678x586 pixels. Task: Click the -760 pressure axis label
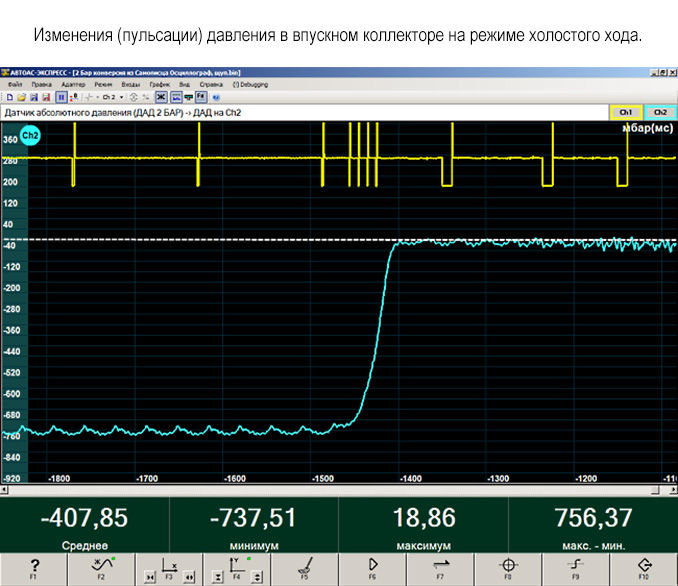[x=12, y=436]
